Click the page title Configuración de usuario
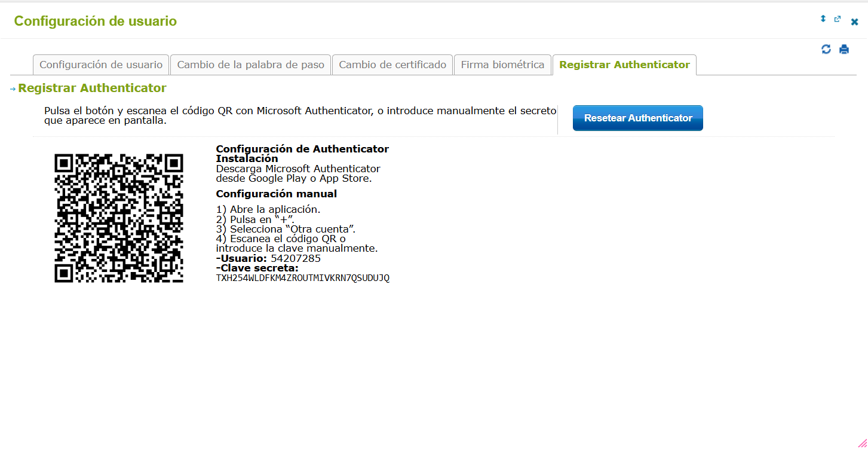 96,21
